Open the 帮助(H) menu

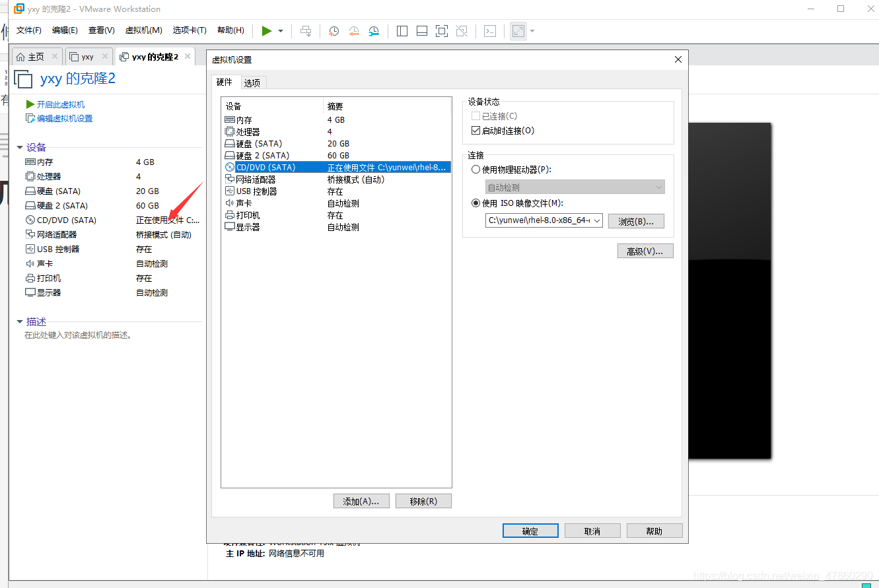tap(230, 30)
